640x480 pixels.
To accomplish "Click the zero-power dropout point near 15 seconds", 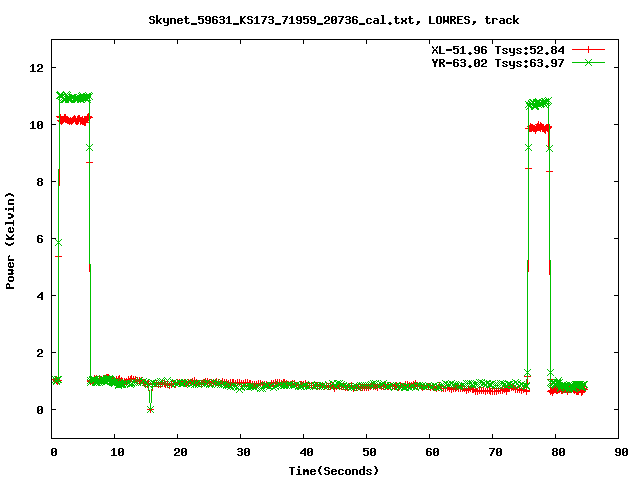I will pos(150,409).
